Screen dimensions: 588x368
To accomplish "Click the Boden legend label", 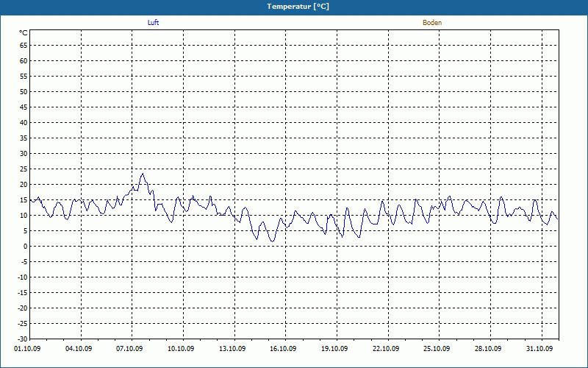I will (x=432, y=23).
